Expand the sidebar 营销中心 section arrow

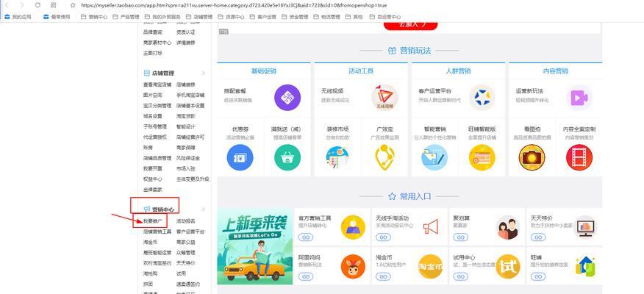204,209
